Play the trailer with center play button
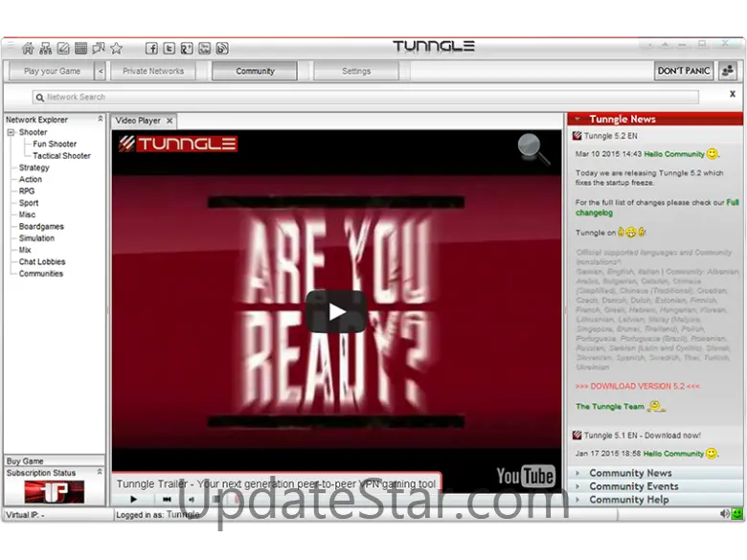 [x=336, y=312]
